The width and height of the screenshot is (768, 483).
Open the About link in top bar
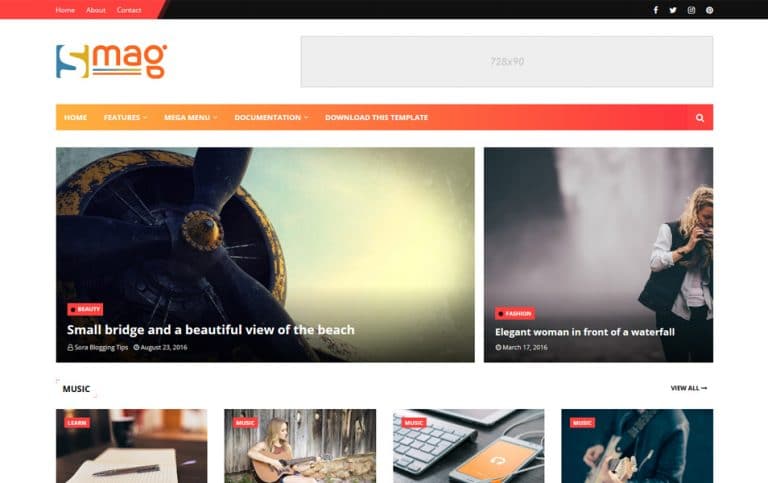96,10
